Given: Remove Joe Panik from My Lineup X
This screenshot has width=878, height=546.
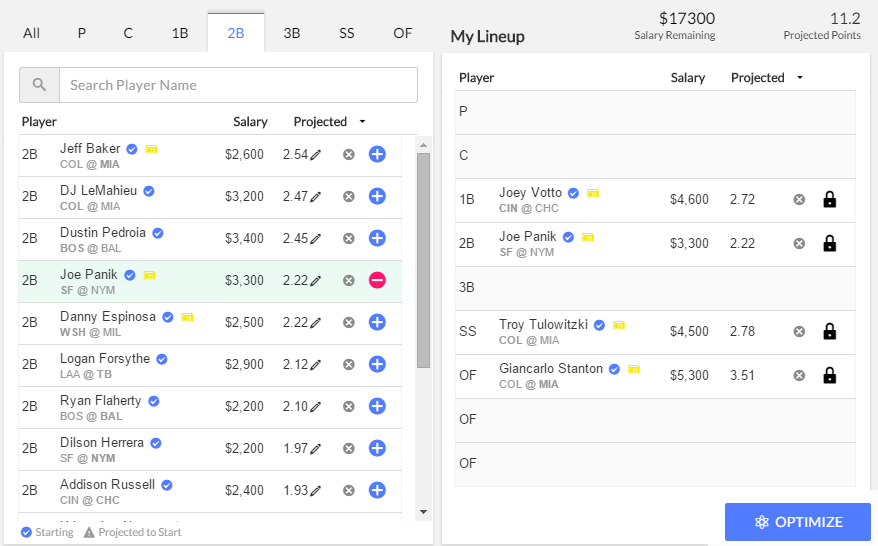Looking at the screenshot, I should pos(800,243).
